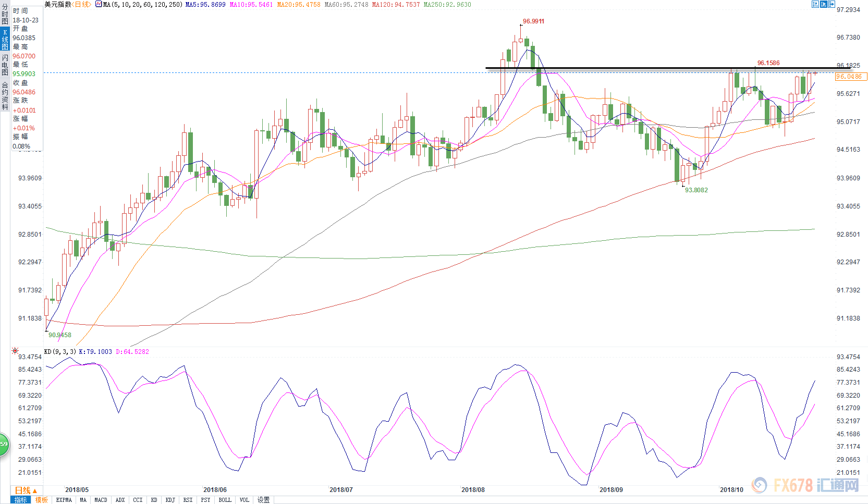Image resolution: width=868 pixels, height=504 pixels.
Task: Apply the MA indicator from bottom bar
Action: tap(83, 500)
